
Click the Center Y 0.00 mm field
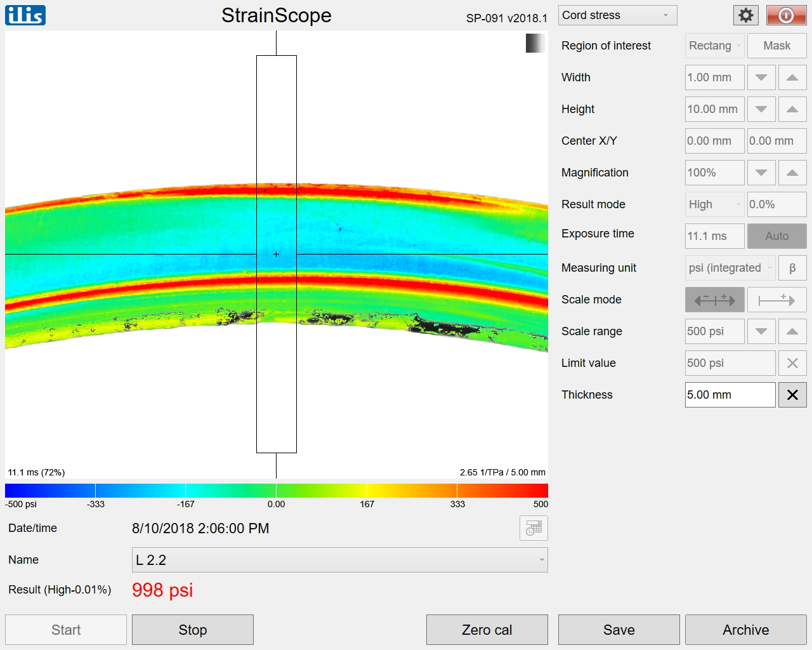(777, 141)
